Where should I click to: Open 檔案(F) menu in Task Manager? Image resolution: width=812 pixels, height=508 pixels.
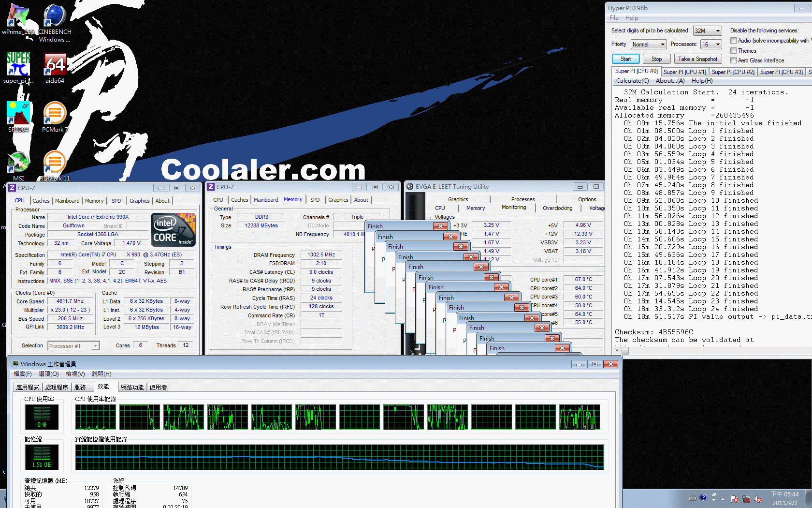pos(23,374)
